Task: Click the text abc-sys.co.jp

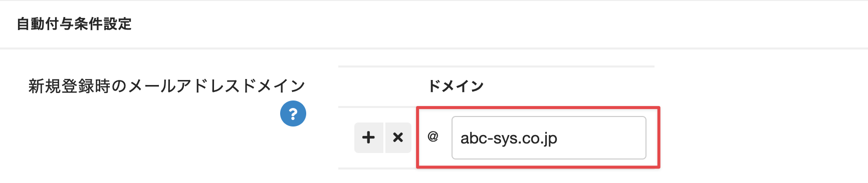Action: [509, 138]
